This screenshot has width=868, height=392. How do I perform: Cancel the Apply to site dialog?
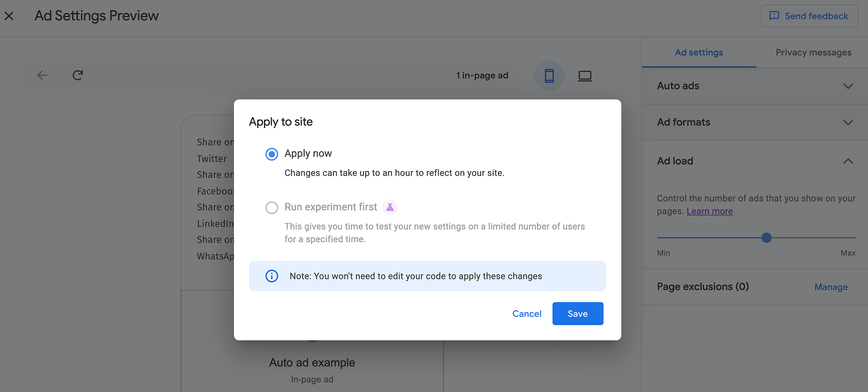[x=526, y=313]
